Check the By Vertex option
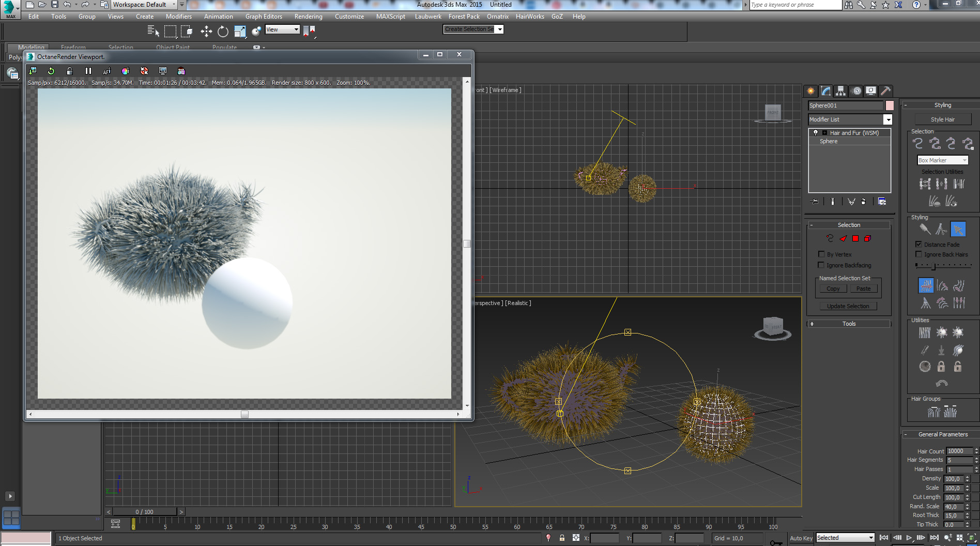The image size is (980, 546). (x=821, y=254)
